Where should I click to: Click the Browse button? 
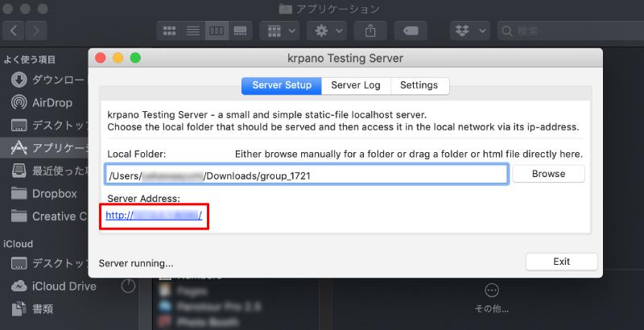coord(548,174)
